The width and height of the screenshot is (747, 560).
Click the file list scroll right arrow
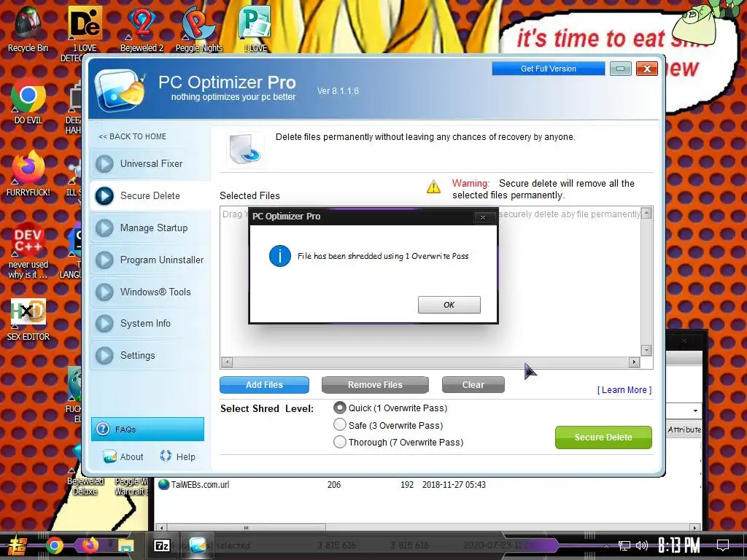tap(634, 362)
